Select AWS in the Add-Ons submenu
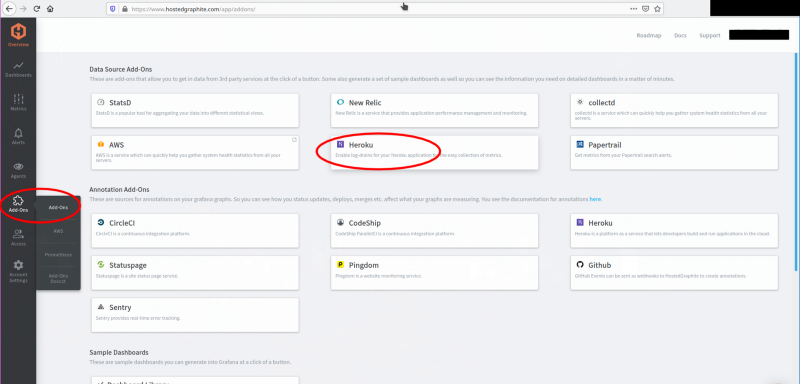 (58, 231)
